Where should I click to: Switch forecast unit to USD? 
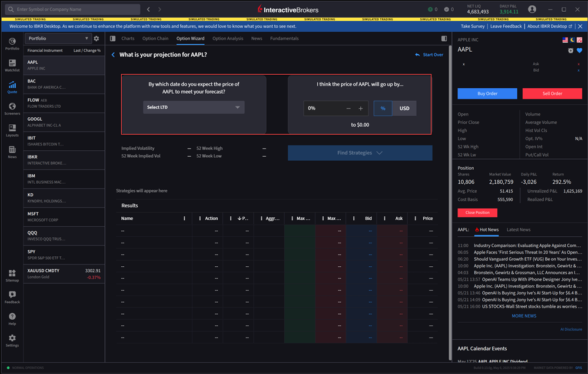pos(404,108)
